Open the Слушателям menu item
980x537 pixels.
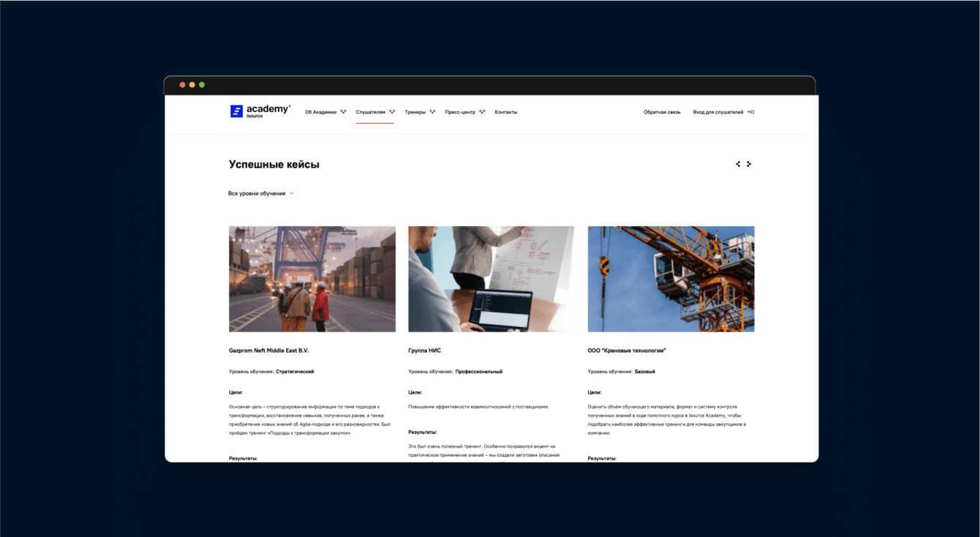click(x=371, y=112)
